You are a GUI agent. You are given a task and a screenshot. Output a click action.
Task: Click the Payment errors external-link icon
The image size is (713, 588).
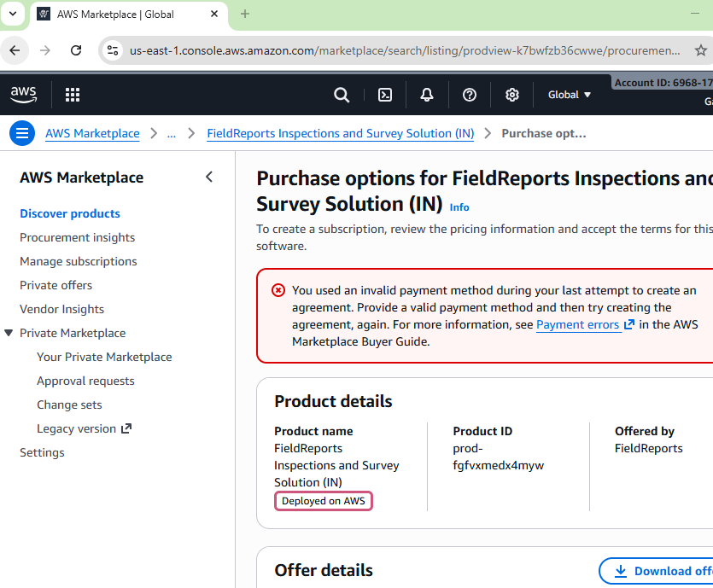628,324
